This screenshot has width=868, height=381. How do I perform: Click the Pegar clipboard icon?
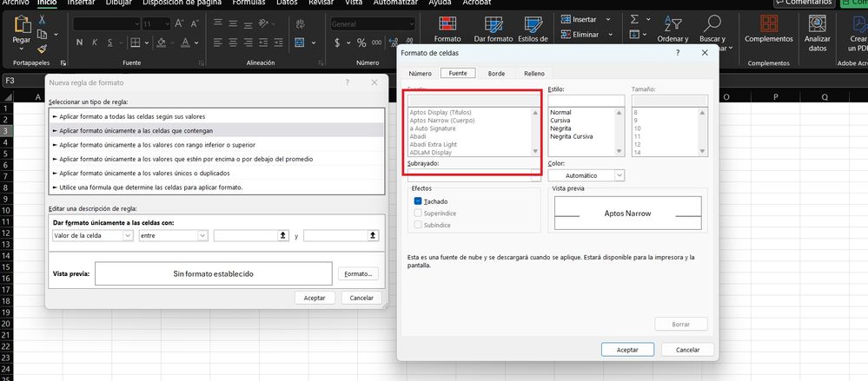click(21, 26)
